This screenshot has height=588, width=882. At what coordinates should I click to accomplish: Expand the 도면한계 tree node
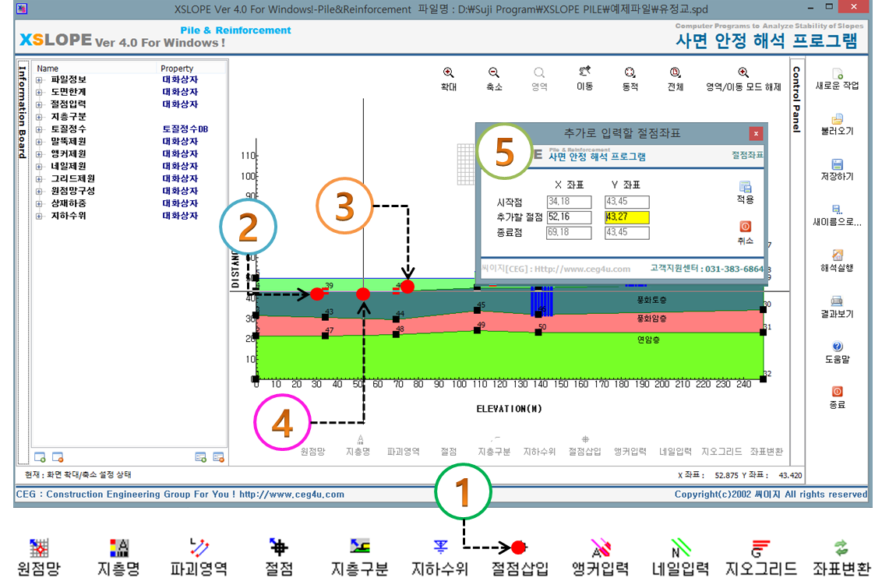[x=39, y=92]
